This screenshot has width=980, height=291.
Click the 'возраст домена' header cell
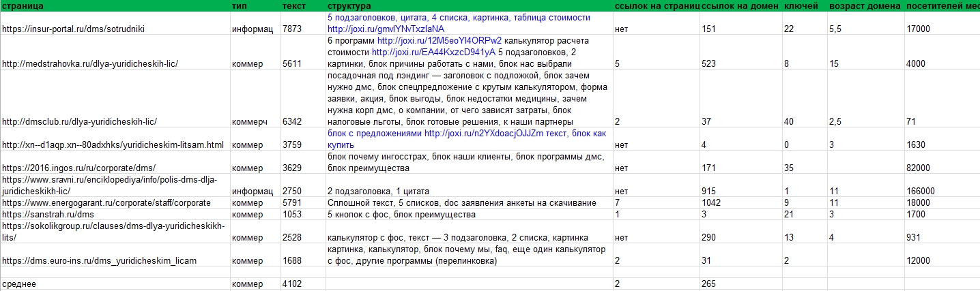(x=865, y=5)
